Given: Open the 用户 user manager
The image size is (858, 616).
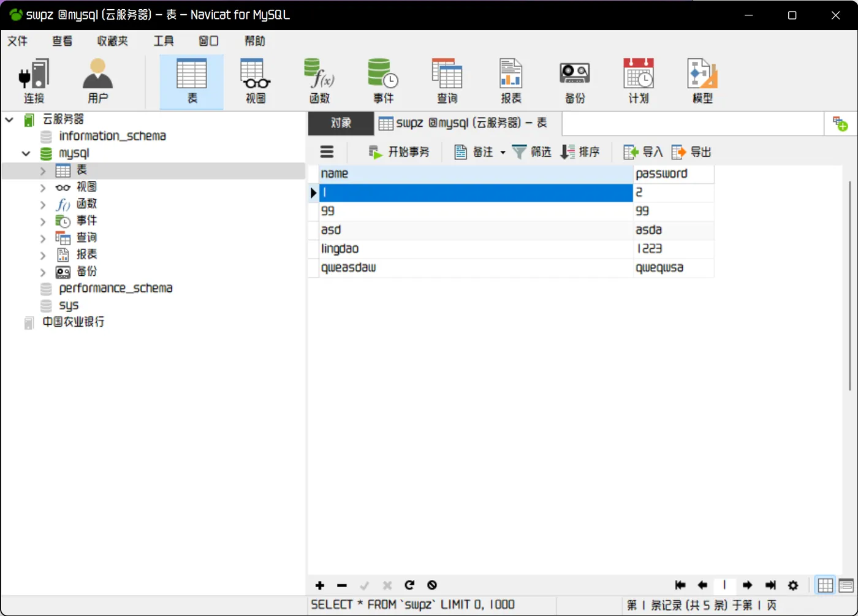Looking at the screenshot, I should (x=98, y=82).
